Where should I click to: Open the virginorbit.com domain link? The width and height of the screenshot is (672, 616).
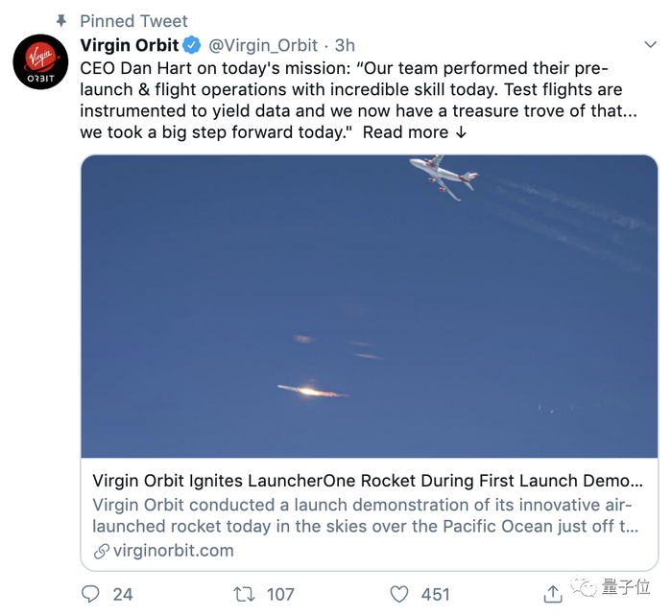tap(173, 551)
